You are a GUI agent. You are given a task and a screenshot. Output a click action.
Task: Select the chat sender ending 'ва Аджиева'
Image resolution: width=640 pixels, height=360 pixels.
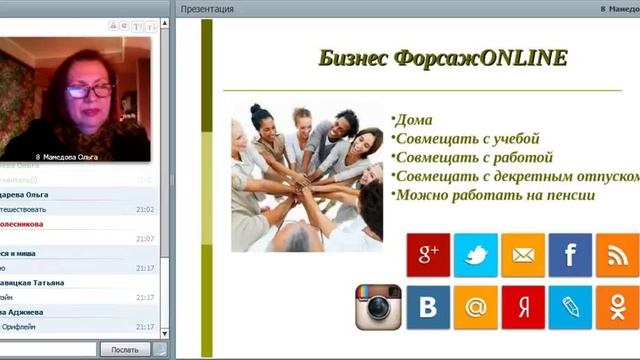22,312
